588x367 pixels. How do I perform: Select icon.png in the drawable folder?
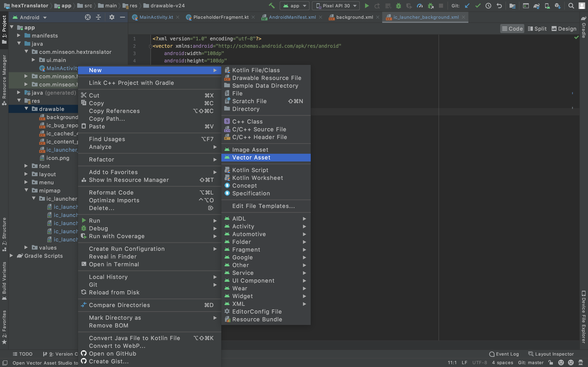(58, 158)
